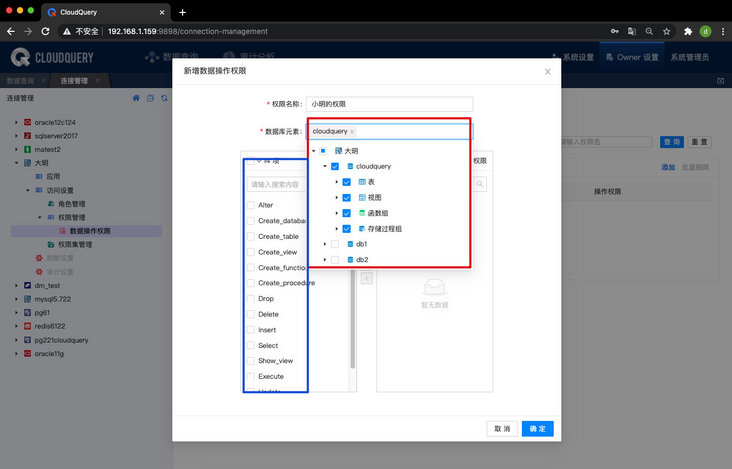Check the Drop permission checkbox
Viewport: 732px width, 469px height.
[251, 298]
